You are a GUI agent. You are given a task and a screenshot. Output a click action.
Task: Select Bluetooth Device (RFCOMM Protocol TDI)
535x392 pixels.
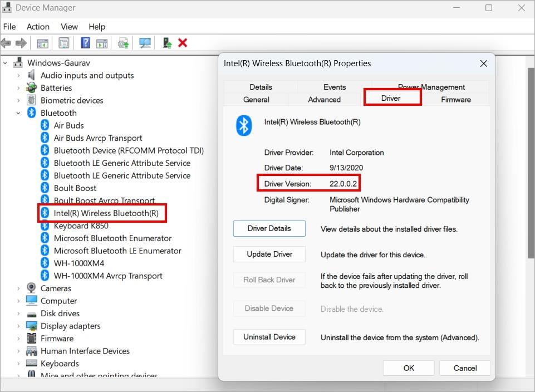pyautogui.click(x=129, y=151)
